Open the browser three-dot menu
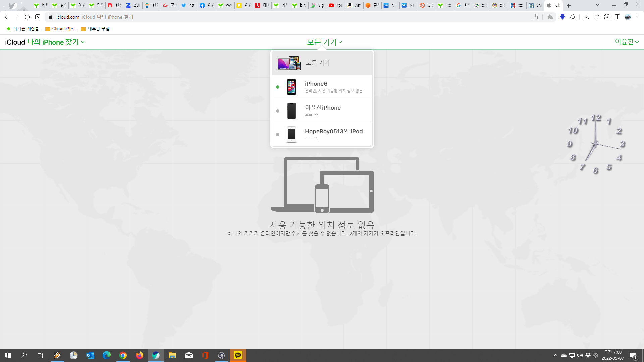Image resolution: width=644 pixels, height=362 pixels. click(x=638, y=17)
